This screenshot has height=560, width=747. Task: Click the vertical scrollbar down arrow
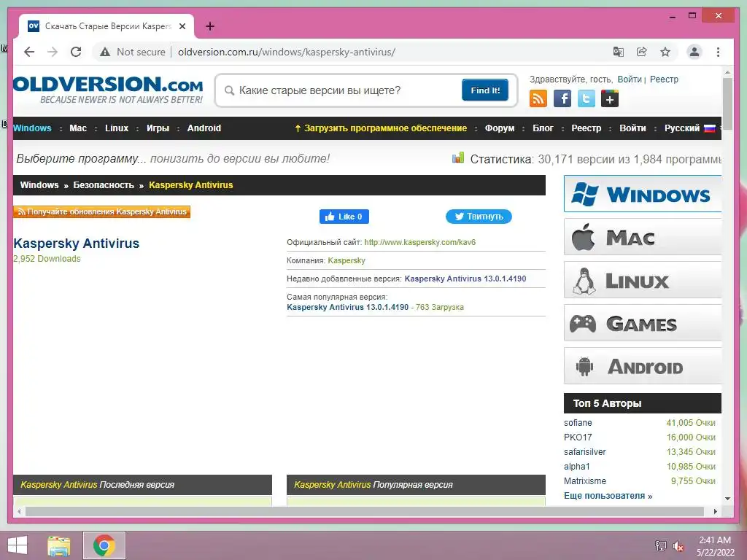727,499
